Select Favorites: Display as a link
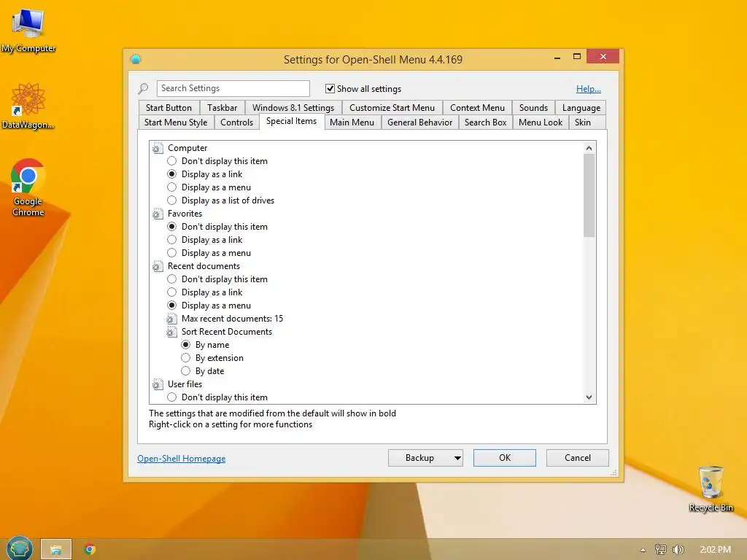This screenshot has height=560, width=747. (x=172, y=240)
